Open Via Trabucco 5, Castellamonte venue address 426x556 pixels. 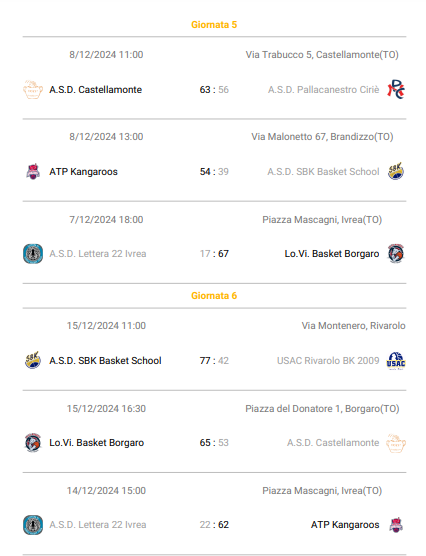[322, 55]
